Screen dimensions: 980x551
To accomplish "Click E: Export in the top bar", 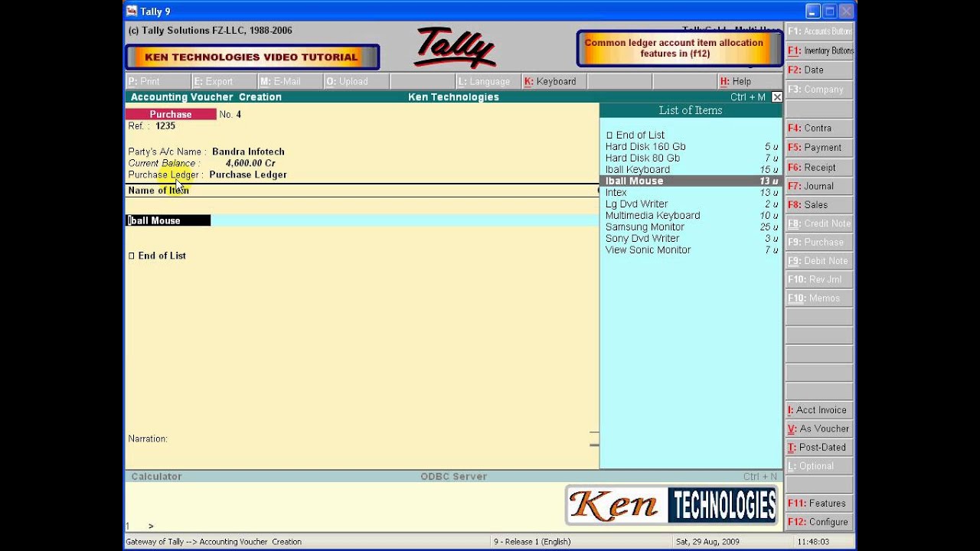I will (x=224, y=81).
